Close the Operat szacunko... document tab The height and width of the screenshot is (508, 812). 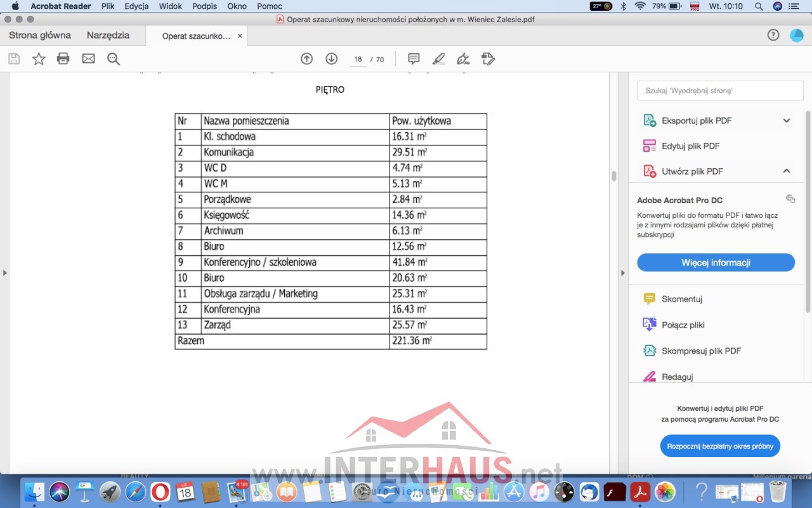point(240,36)
